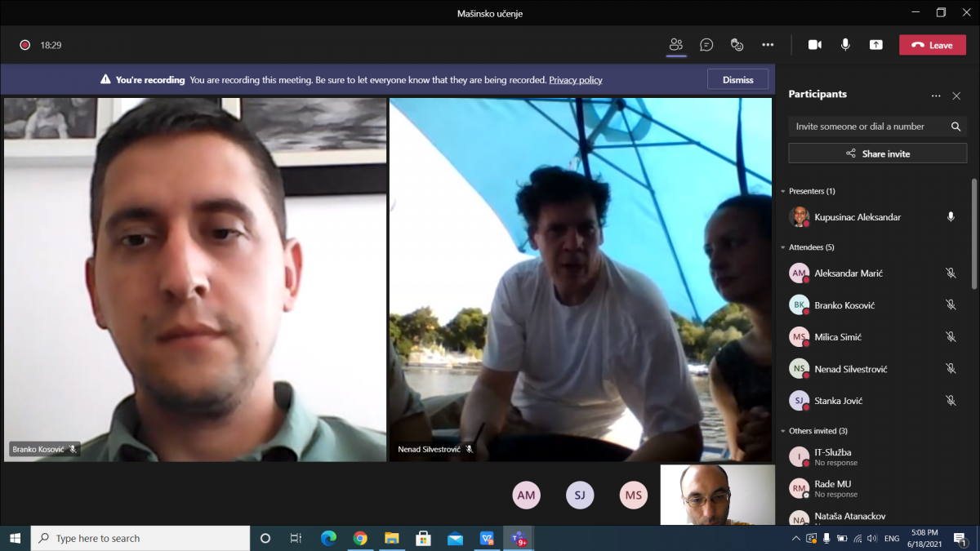Open the Mail app from the taskbar
The height and width of the screenshot is (551, 980).
click(455, 538)
